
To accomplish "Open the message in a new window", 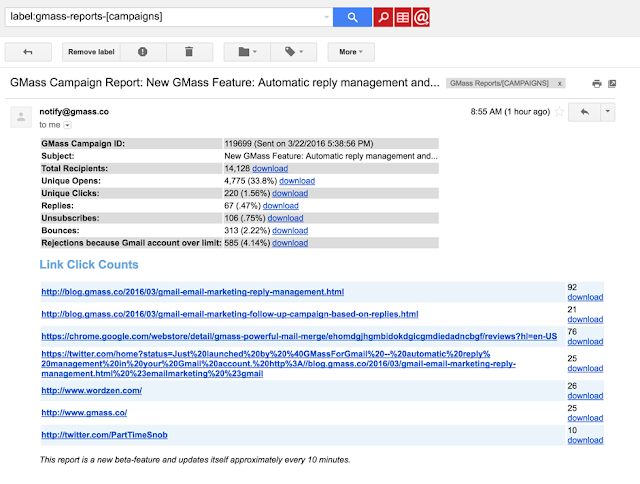I will tap(612, 84).
